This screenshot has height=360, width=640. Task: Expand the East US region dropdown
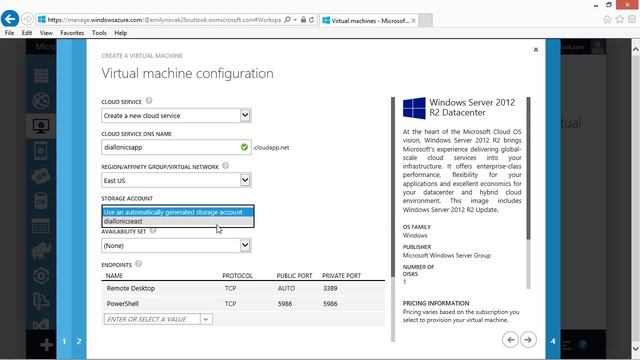point(245,180)
